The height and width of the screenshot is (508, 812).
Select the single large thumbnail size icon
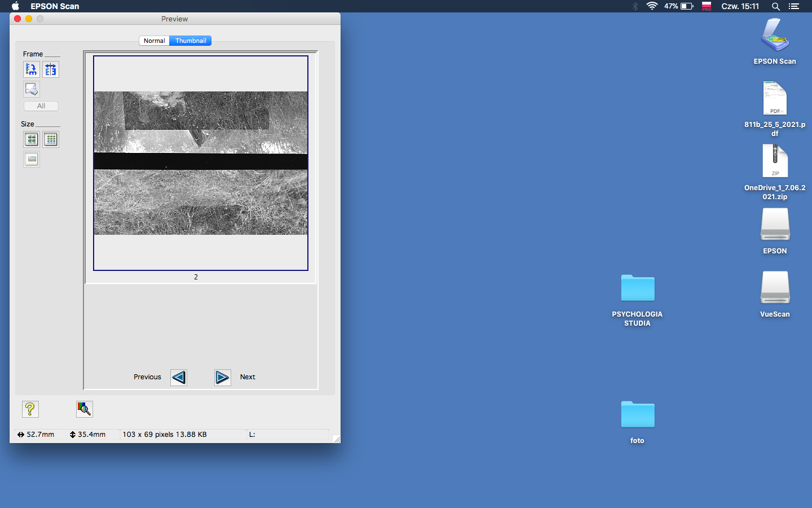tap(32, 159)
